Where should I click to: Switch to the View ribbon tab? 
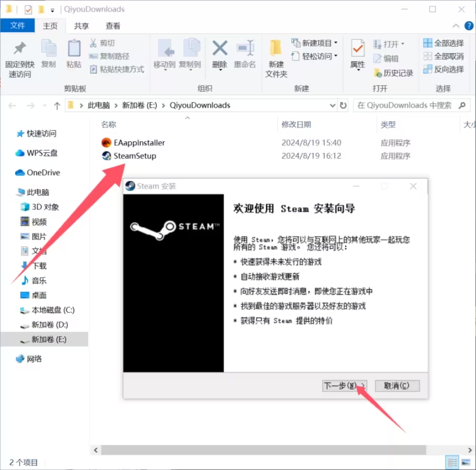point(112,26)
